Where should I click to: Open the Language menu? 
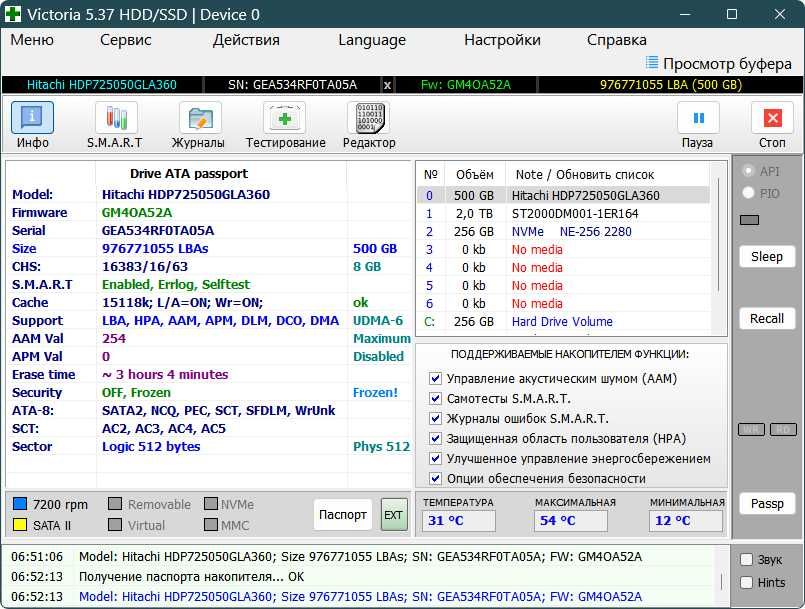click(372, 40)
